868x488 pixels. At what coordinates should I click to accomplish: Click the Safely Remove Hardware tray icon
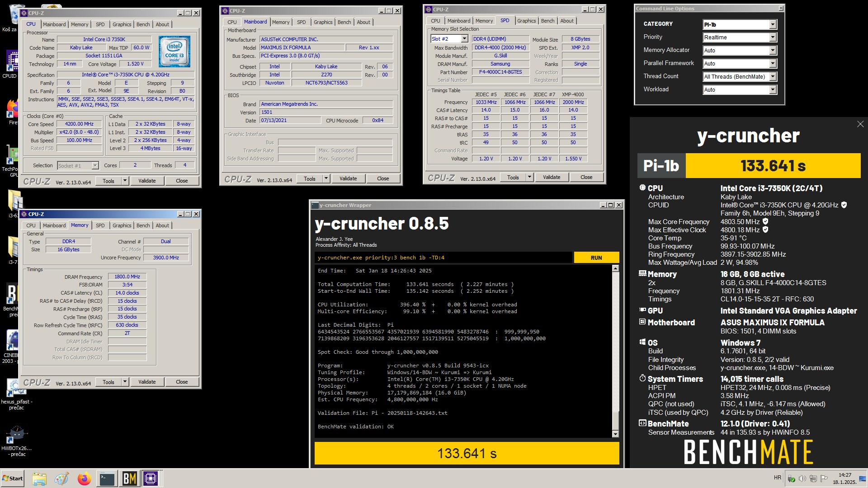point(791,479)
